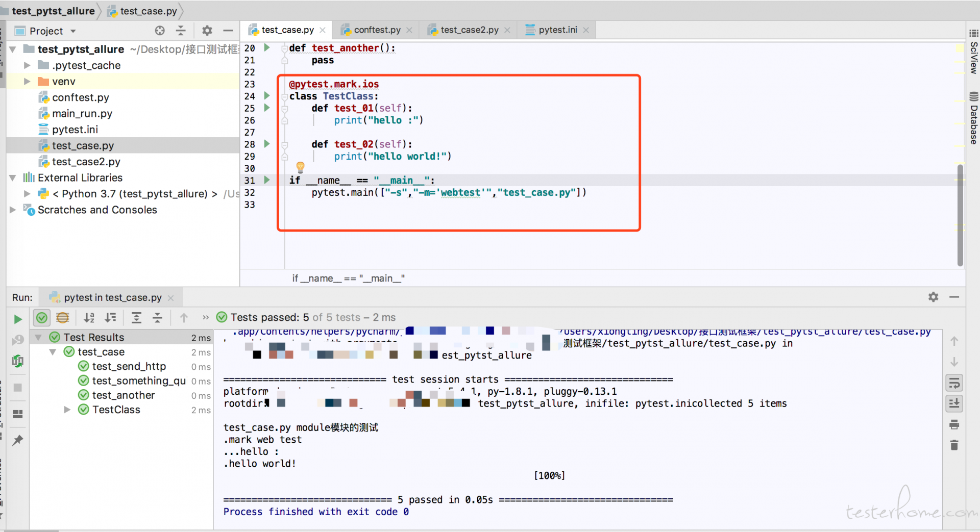Screen dimensions: 980x532
Task: Run test_02 via gutter arrow on line 28
Action: click(x=266, y=144)
